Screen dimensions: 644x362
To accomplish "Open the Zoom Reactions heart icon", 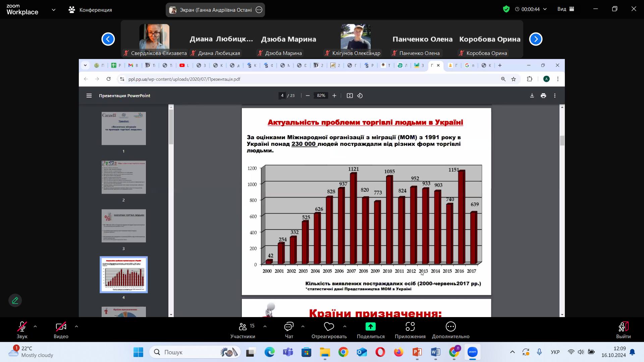I will tap(329, 326).
